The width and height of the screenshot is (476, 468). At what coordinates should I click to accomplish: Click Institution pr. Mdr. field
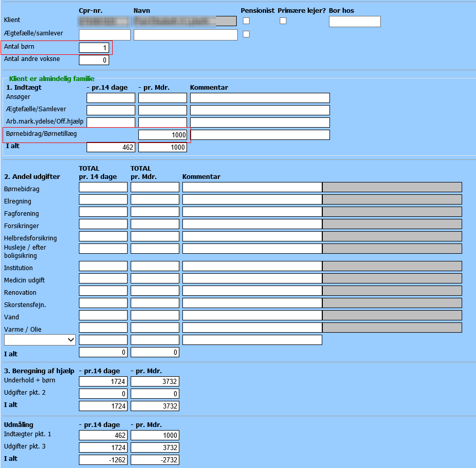coord(155,266)
